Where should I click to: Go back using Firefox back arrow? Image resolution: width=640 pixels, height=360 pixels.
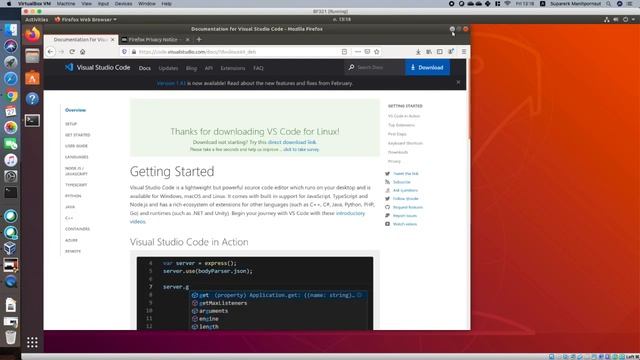pos(50,52)
